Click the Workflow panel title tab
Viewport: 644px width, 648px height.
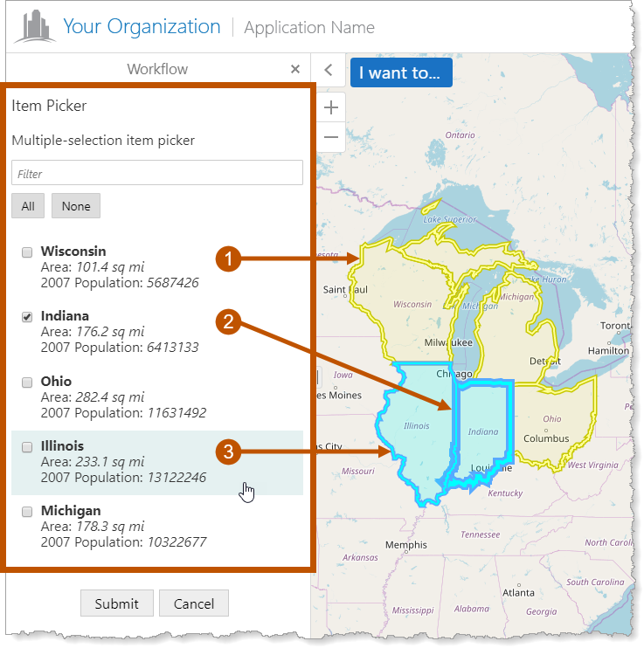click(157, 69)
